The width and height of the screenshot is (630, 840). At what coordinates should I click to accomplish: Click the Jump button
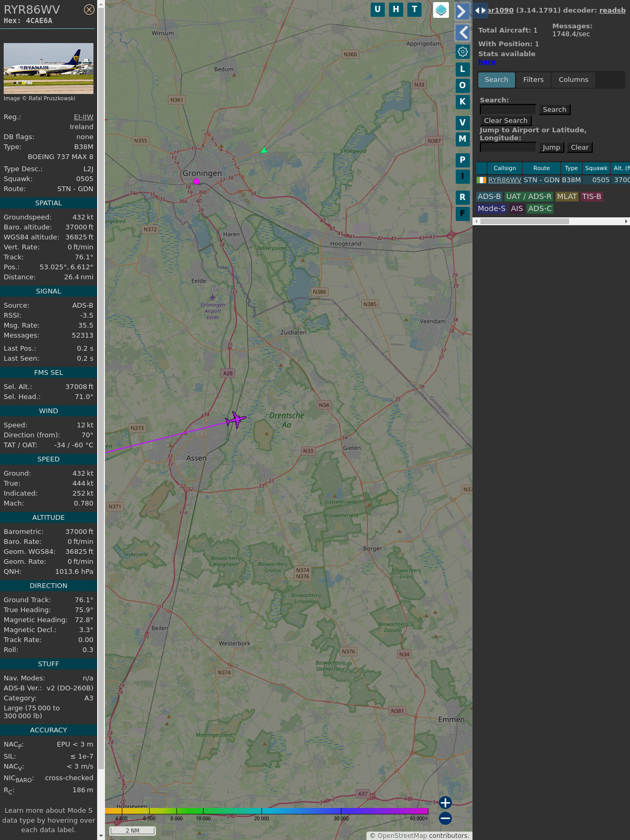[551, 148]
